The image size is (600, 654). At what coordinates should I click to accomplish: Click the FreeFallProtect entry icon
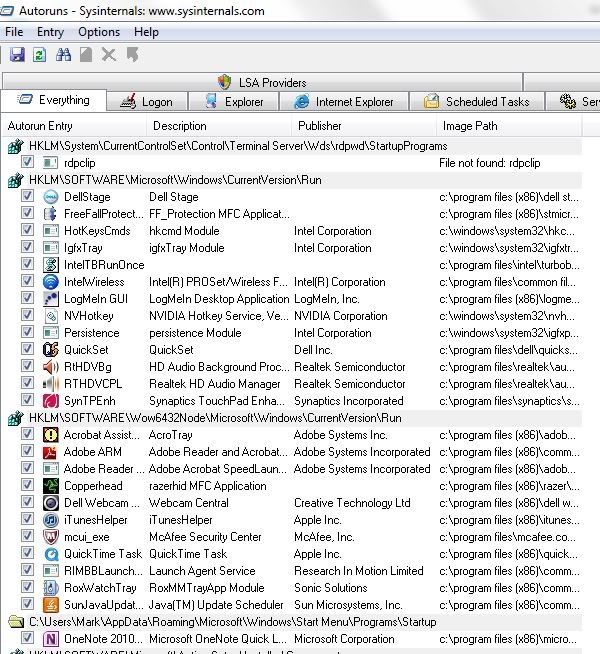tap(51, 214)
